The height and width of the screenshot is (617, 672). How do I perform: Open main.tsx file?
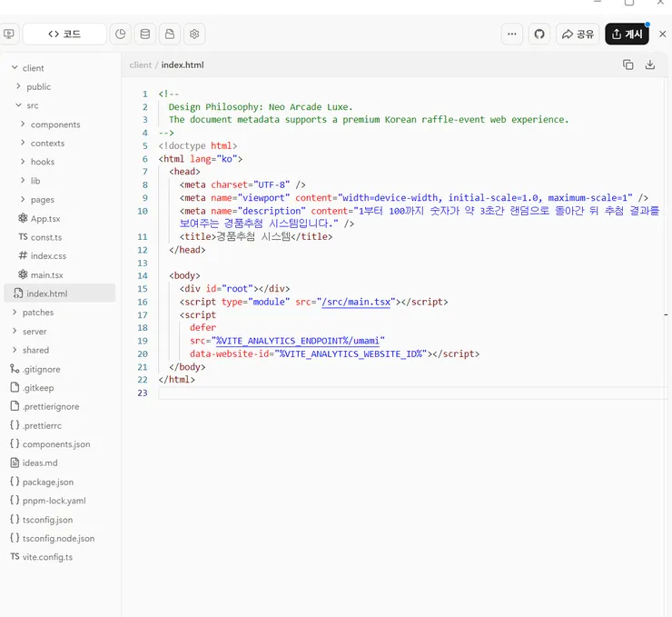(46, 274)
